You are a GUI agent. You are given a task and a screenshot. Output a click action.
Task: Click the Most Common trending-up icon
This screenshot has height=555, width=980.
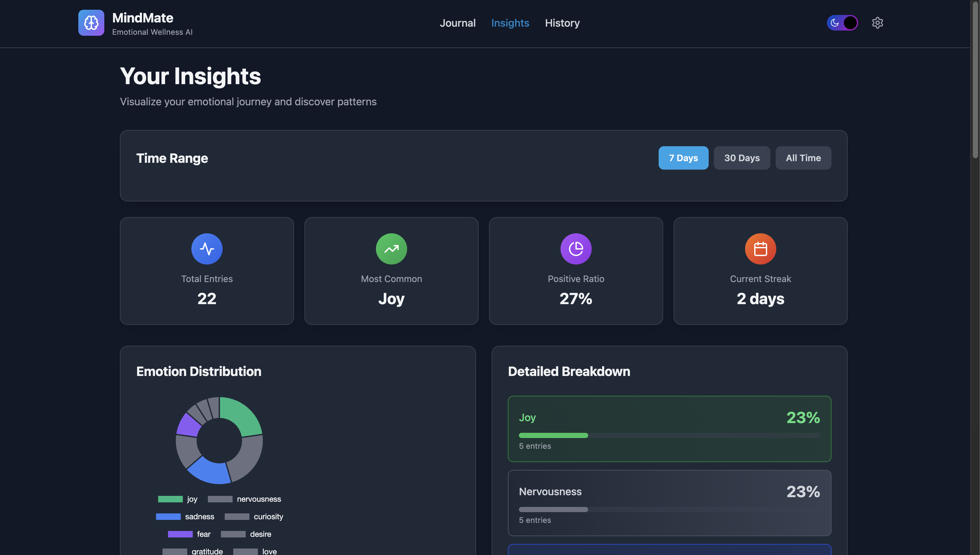pyautogui.click(x=391, y=249)
